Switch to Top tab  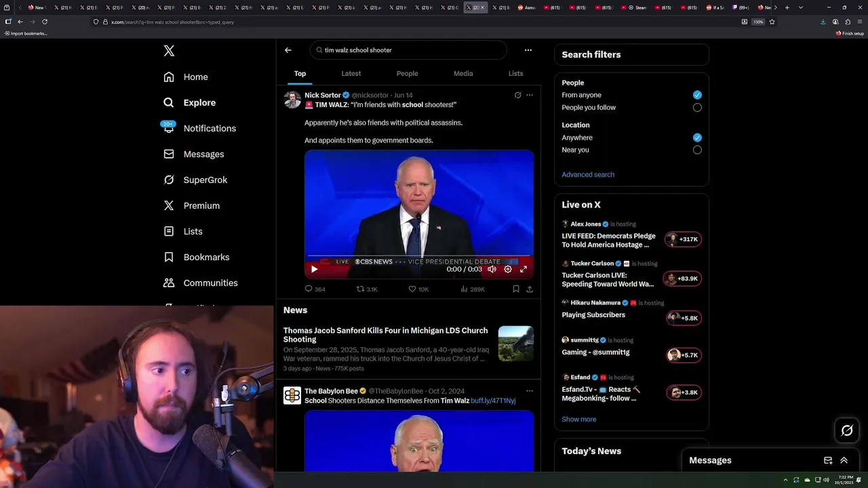pos(300,73)
